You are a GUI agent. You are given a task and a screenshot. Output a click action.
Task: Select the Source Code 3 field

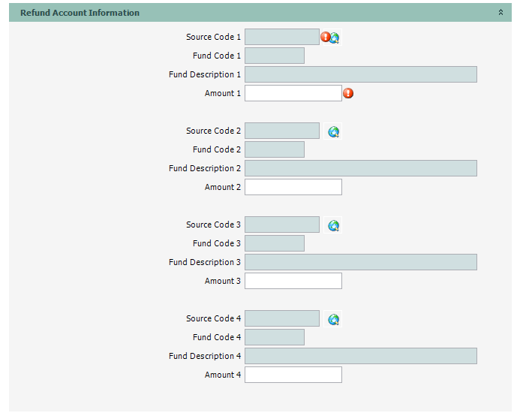281,225
